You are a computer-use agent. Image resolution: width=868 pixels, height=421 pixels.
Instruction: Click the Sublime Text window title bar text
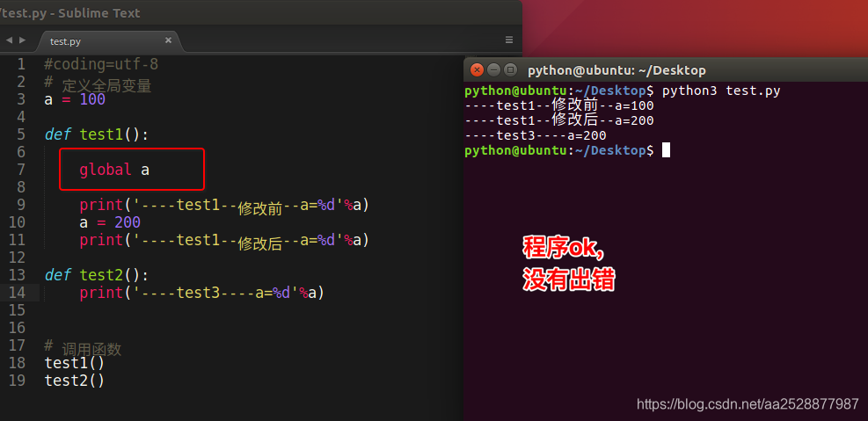(71, 12)
